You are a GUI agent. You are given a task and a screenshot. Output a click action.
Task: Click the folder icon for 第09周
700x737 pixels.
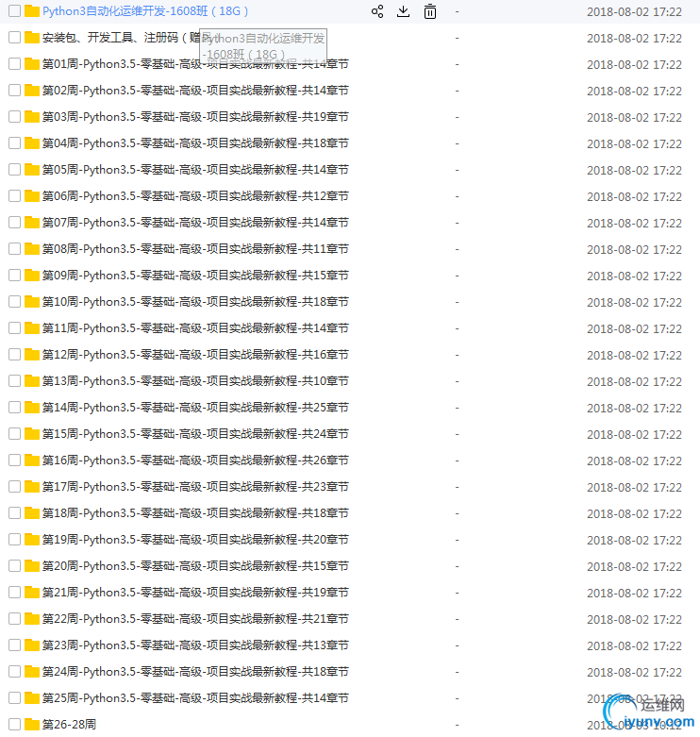[x=32, y=275]
